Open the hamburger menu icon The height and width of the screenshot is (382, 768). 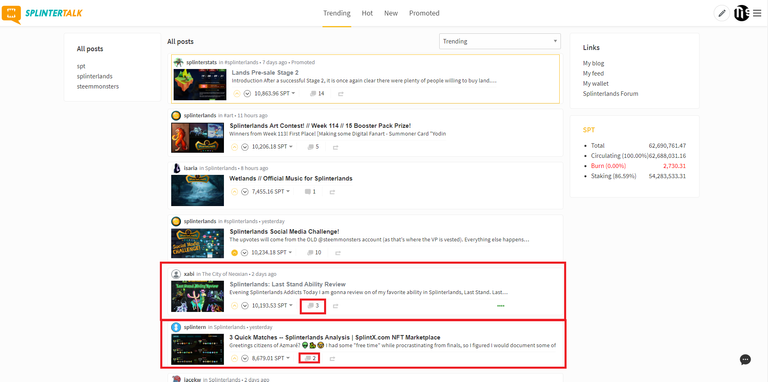(x=757, y=13)
